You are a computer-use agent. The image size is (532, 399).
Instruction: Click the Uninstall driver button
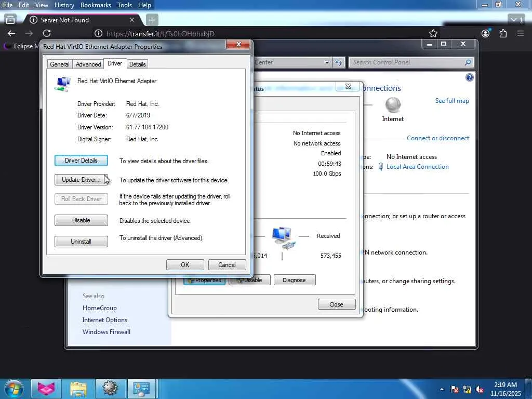click(81, 242)
